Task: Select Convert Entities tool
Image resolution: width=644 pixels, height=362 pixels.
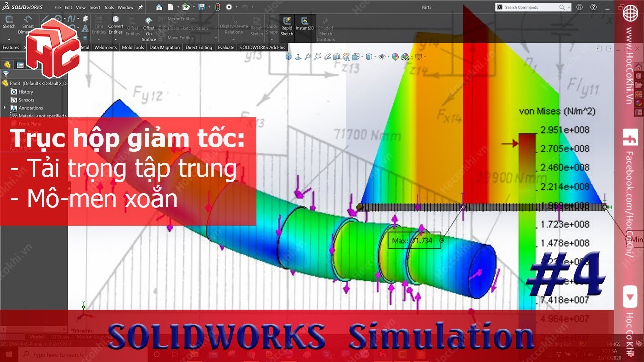Action: tap(115, 25)
